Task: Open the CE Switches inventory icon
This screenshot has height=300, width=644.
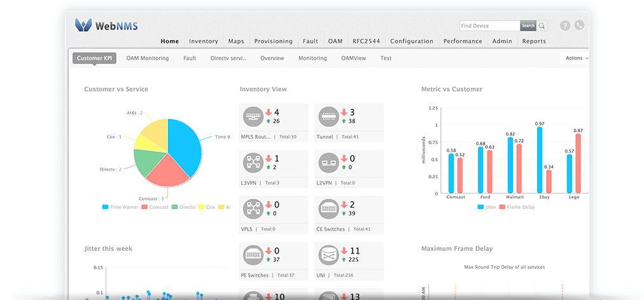Action: pyautogui.click(x=328, y=209)
